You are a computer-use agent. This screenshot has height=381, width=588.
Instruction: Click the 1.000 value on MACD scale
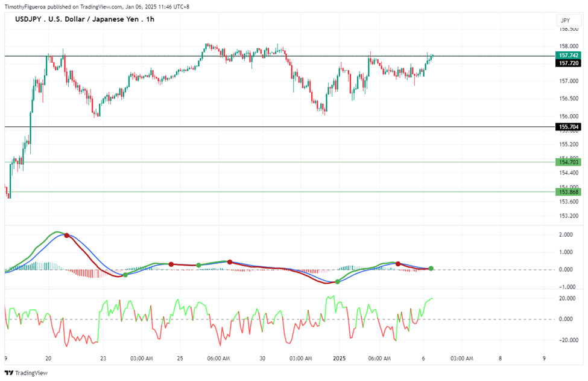click(x=566, y=252)
